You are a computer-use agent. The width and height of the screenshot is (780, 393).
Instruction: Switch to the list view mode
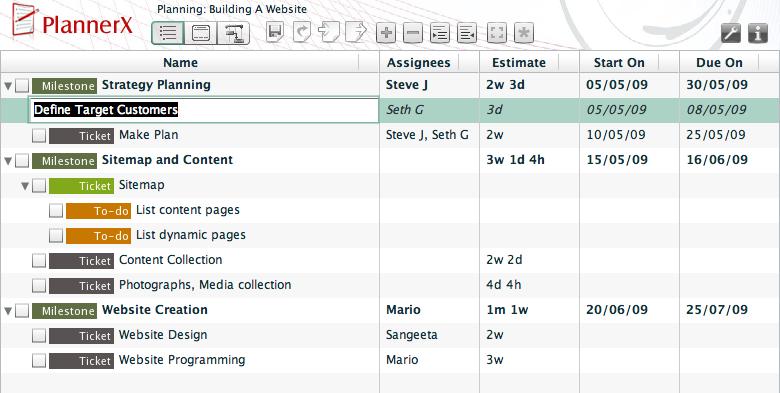(168, 33)
